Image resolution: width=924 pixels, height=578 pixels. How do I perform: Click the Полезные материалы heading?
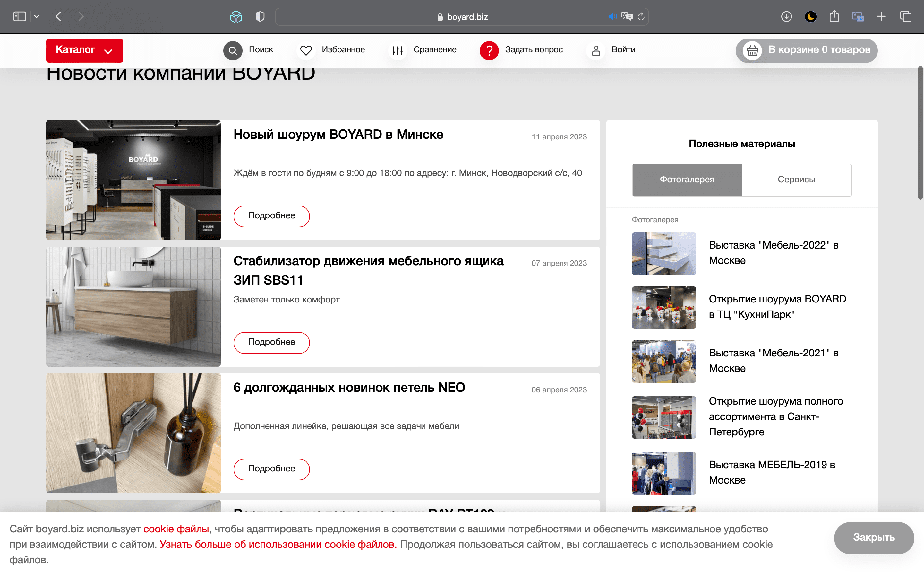741,144
